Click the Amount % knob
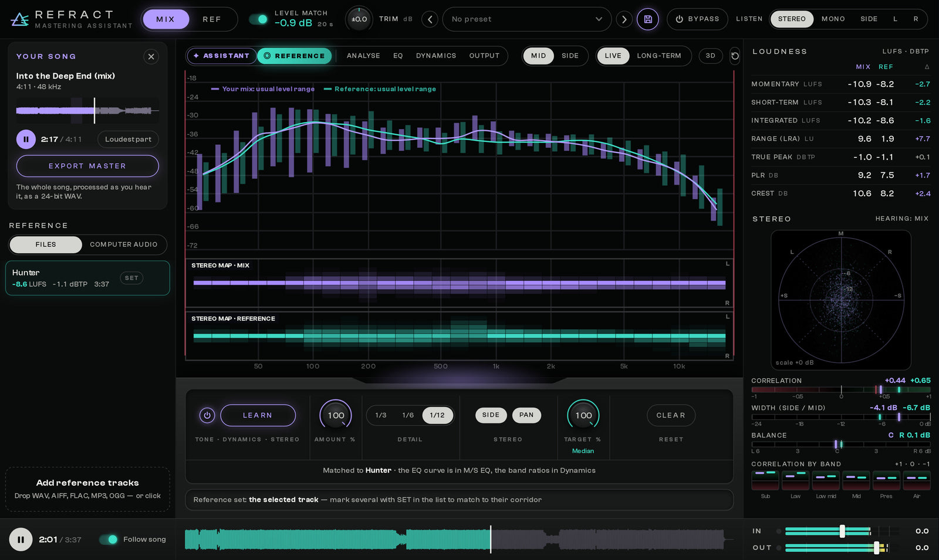 pyautogui.click(x=336, y=415)
